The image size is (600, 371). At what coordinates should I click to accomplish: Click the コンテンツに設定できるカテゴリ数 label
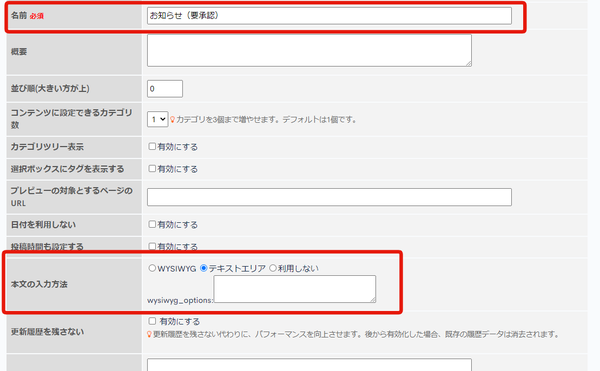(x=71, y=119)
